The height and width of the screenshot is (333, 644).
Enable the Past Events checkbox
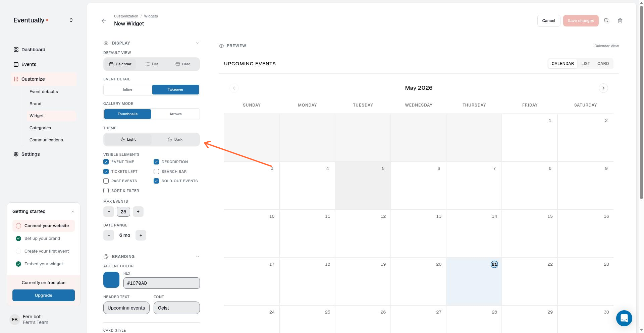click(106, 181)
